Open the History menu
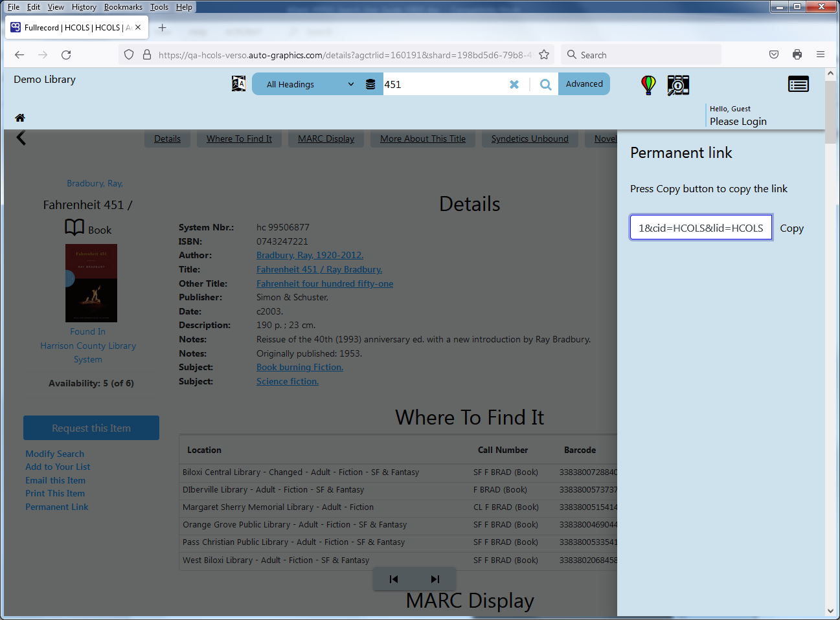The image size is (840, 620). coord(84,7)
